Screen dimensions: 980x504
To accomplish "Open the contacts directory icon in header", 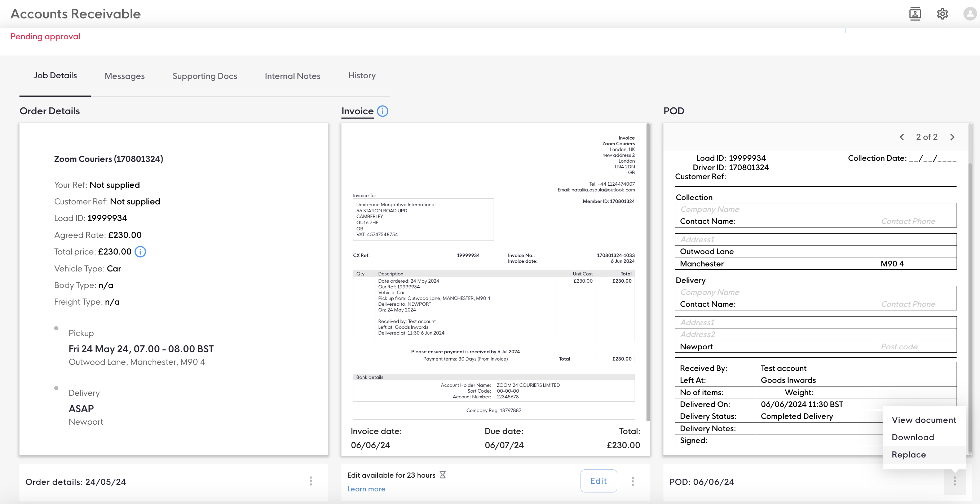I will (x=915, y=14).
